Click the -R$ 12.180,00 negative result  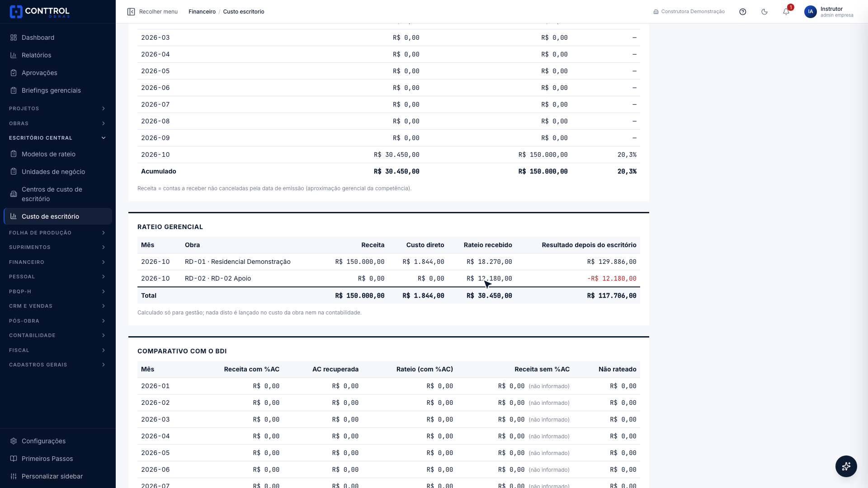point(612,278)
